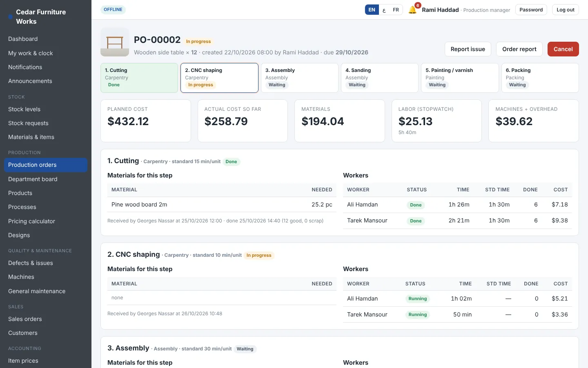The width and height of the screenshot is (588, 368).
Task: Open the Machines page
Action: click(46, 277)
